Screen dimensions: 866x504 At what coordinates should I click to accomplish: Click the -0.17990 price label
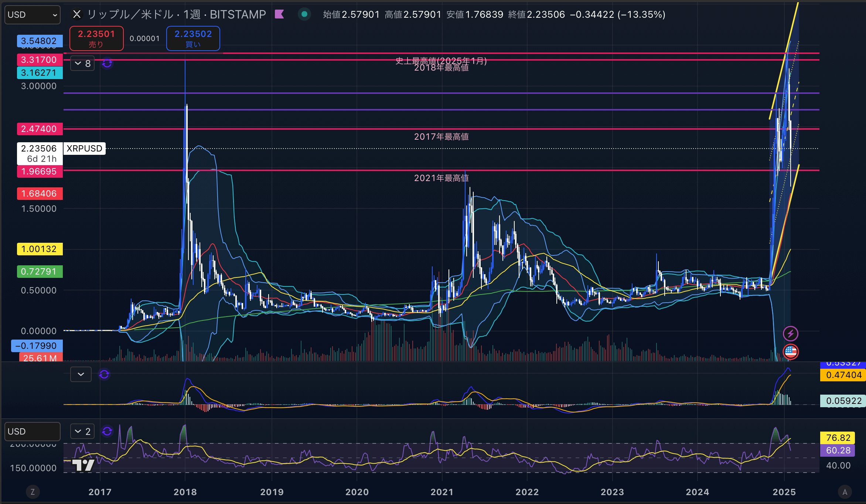pyautogui.click(x=37, y=346)
